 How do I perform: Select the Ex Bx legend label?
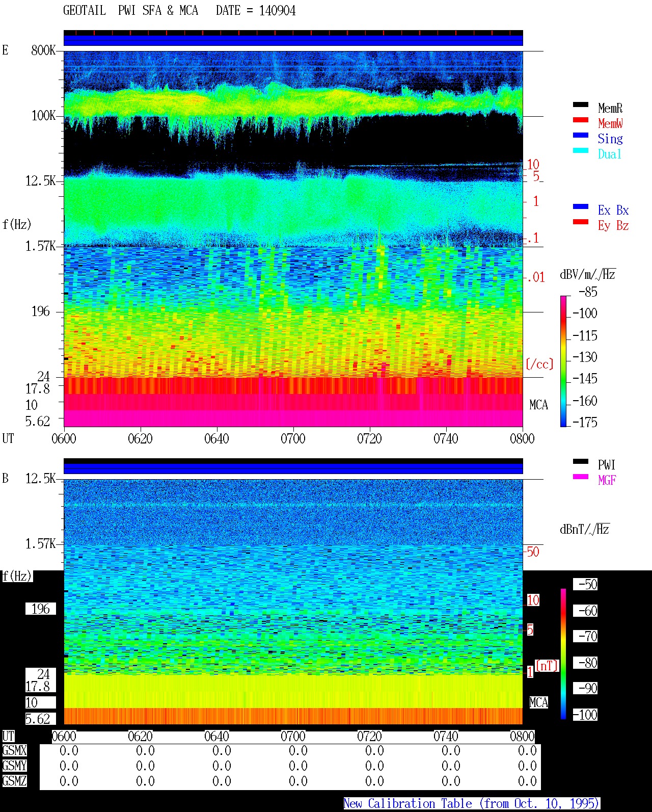(x=613, y=210)
